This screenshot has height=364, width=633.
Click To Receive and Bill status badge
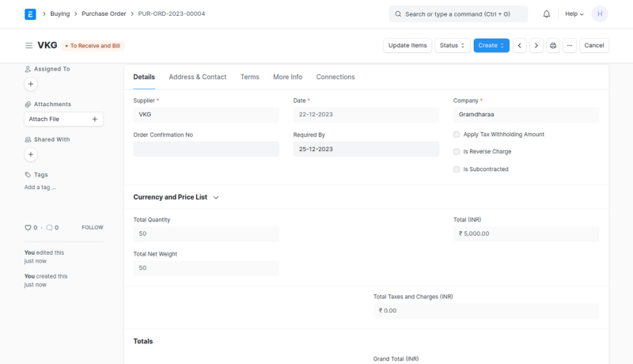click(x=93, y=46)
